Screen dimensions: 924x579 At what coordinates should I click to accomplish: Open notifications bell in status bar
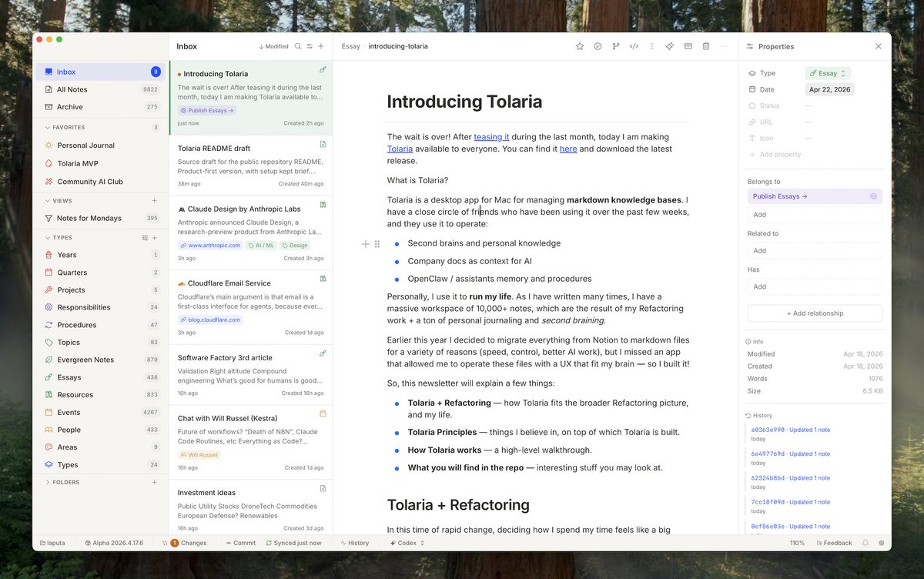coord(865,543)
